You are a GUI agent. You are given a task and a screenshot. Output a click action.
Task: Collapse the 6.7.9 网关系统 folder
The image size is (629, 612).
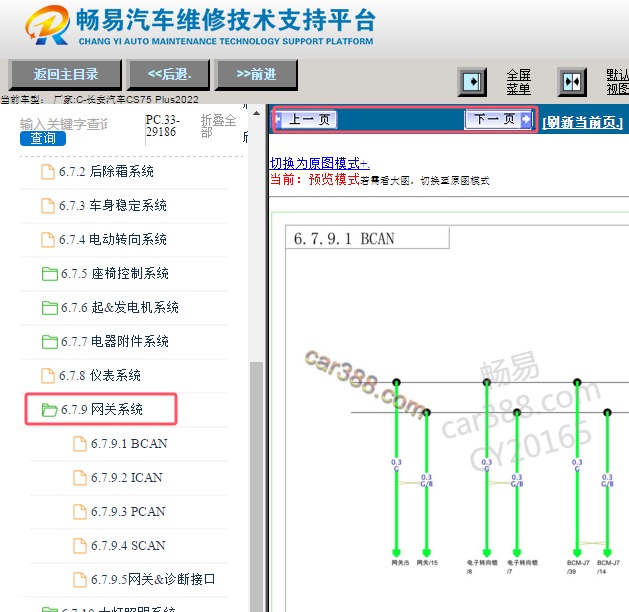point(101,409)
